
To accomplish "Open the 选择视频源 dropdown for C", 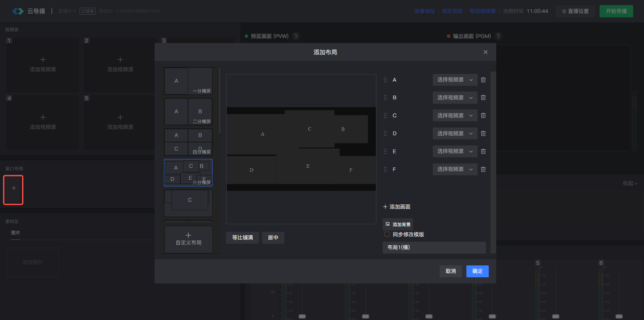I will pyautogui.click(x=455, y=116).
